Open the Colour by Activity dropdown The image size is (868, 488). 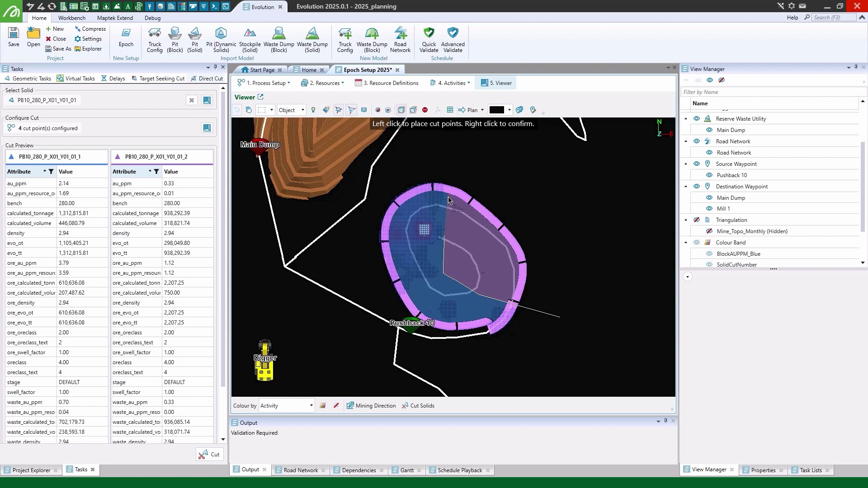coord(287,406)
